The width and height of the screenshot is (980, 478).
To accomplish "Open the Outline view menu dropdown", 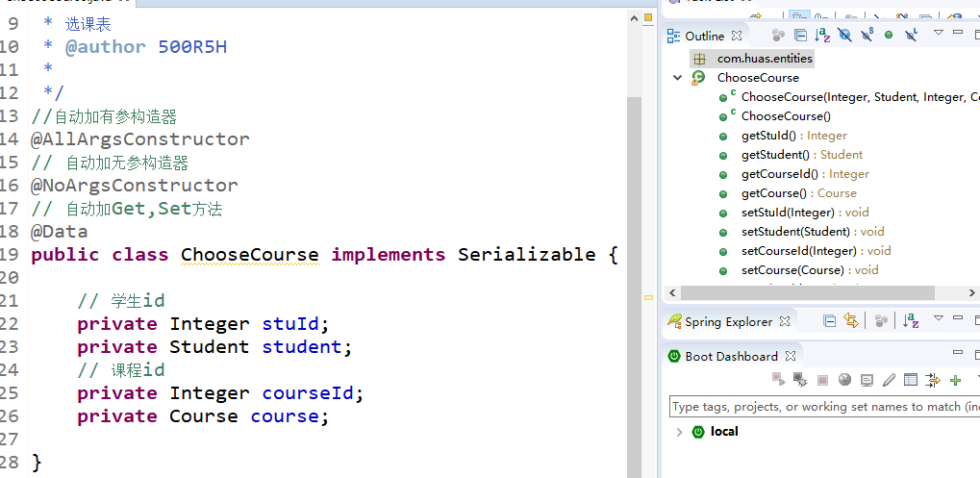I will [x=938, y=33].
